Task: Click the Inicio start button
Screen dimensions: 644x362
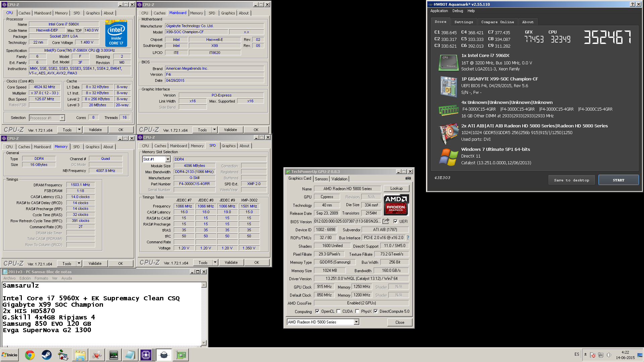Action: pos(9,355)
